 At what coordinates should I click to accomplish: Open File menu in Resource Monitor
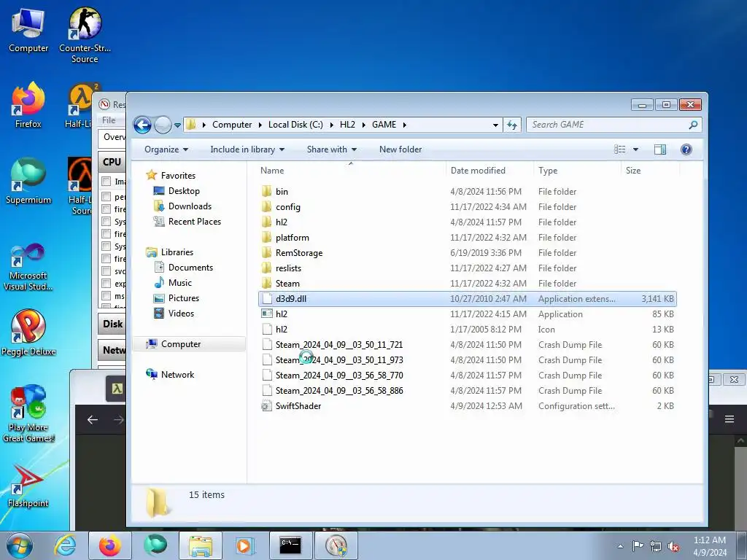click(109, 120)
